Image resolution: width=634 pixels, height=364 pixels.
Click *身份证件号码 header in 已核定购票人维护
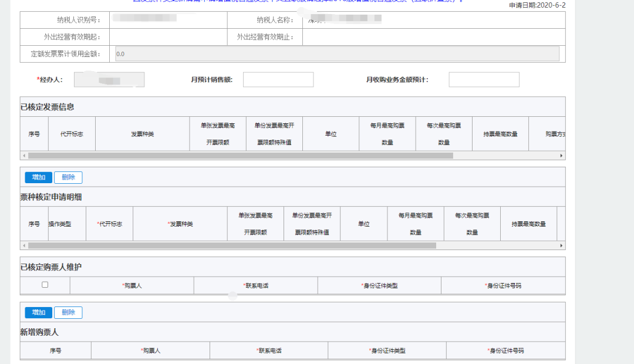[503, 285]
